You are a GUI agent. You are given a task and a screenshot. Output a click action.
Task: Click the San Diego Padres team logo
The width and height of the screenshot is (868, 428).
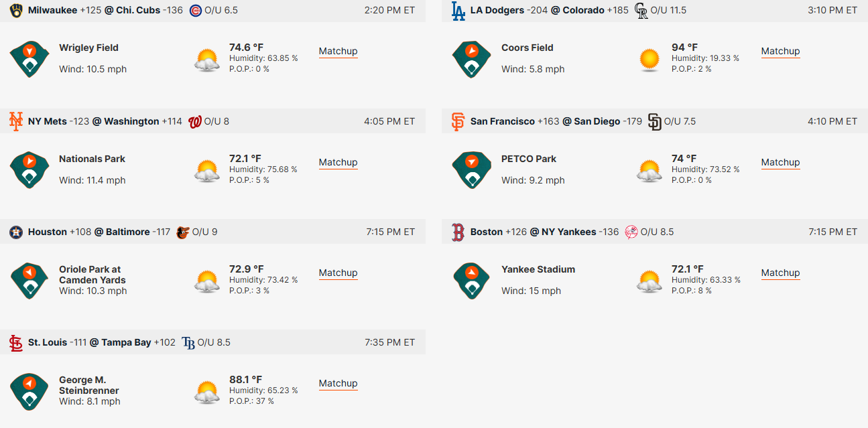pyautogui.click(x=655, y=121)
